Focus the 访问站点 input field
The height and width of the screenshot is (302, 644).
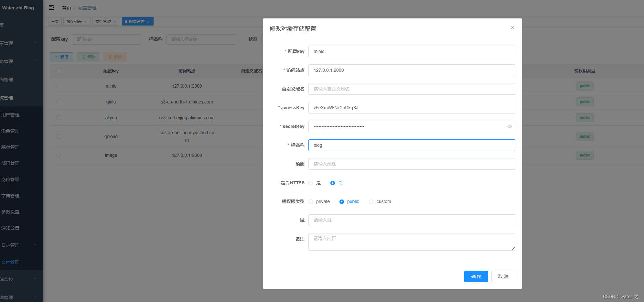tap(412, 70)
